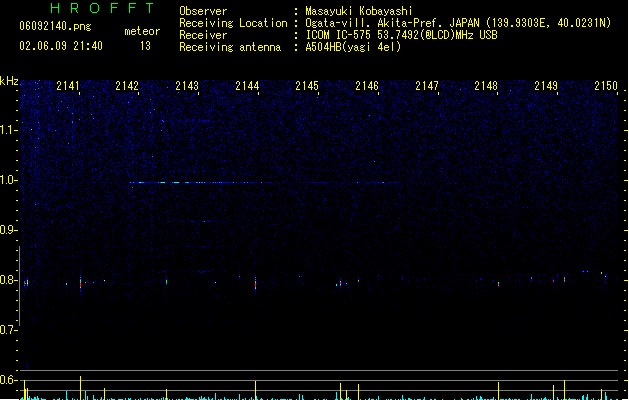The width and height of the screenshot is (629, 400).
Task: Click the 2150 time marker
Action: 606,86
